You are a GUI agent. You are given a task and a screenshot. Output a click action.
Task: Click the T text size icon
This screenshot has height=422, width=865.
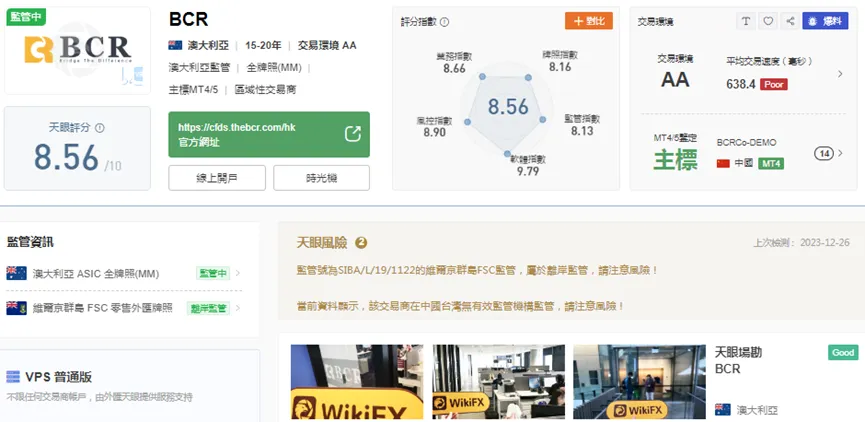pyautogui.click(x=746, y=21)
